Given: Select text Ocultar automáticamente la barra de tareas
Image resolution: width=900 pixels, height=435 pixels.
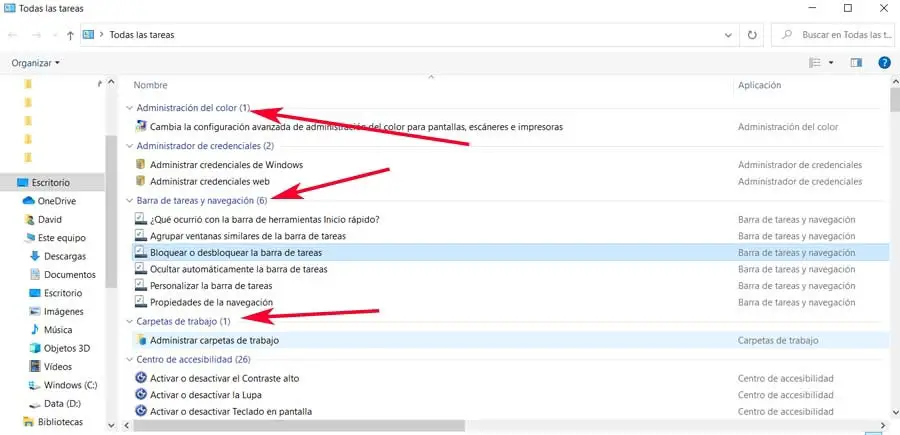Looking at the screenshot, I should coord(239,269).
